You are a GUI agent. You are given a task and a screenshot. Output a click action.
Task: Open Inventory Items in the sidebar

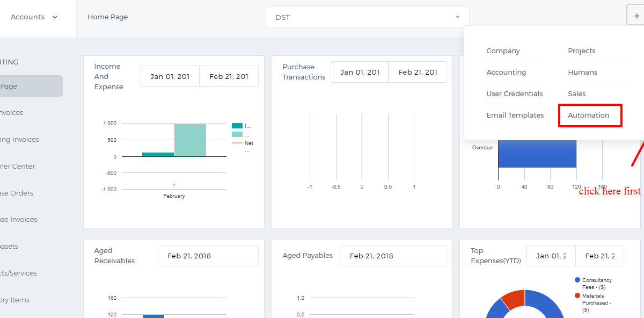[15, 300]
